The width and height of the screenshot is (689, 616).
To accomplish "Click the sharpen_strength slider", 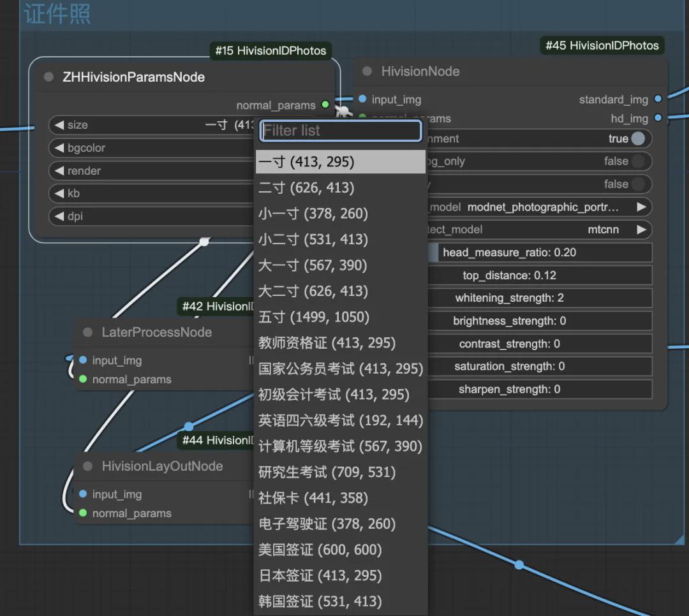I will coord(540,389).
